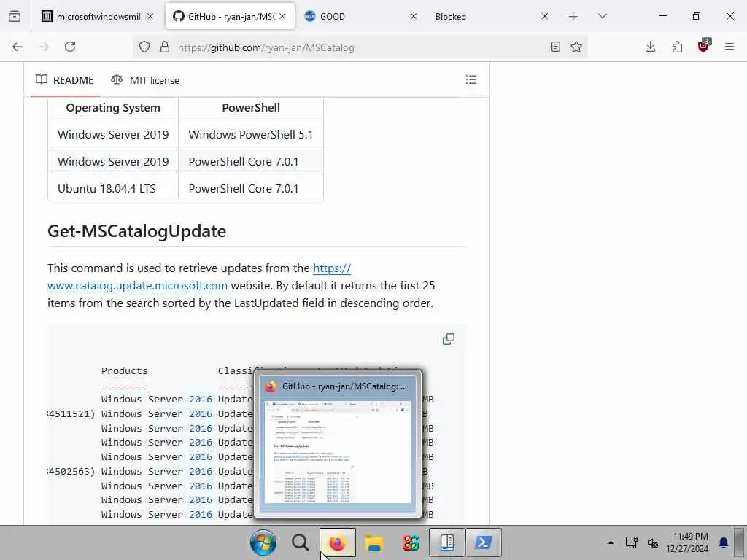This screenshot has width=747, height=560.
Task: Reload the current page
Action: [70, 47]
